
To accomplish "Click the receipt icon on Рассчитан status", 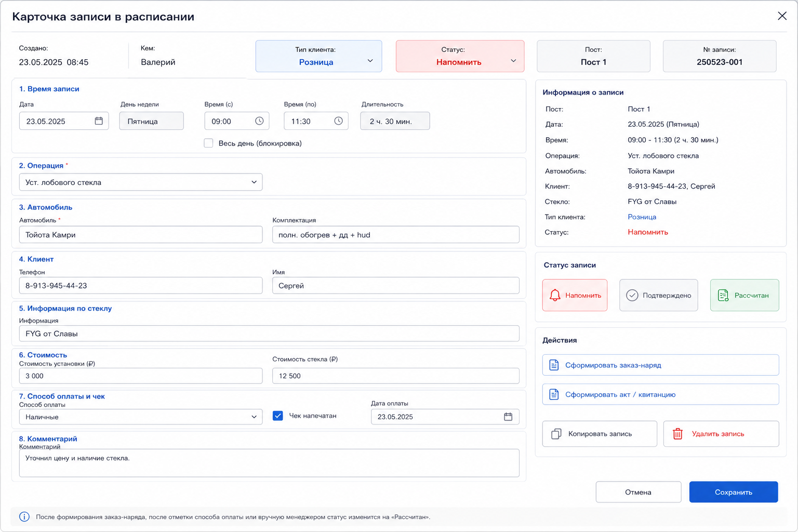I will click(723, 295).
